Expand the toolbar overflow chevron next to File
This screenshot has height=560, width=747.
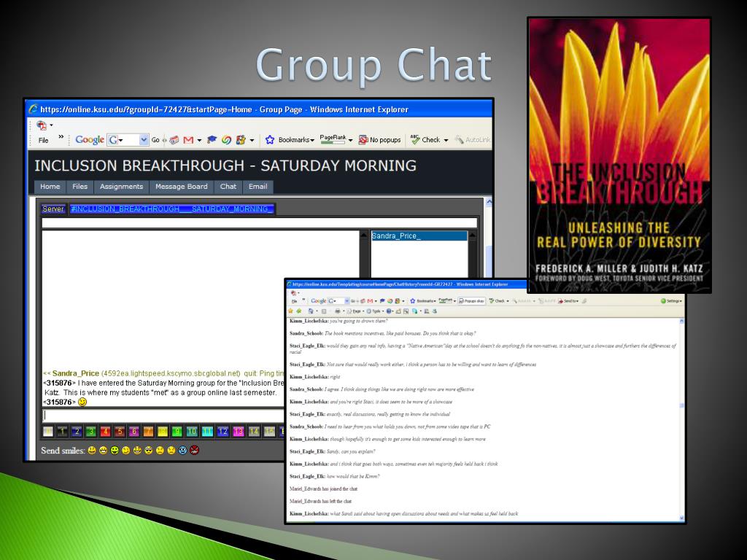(61, 137)
